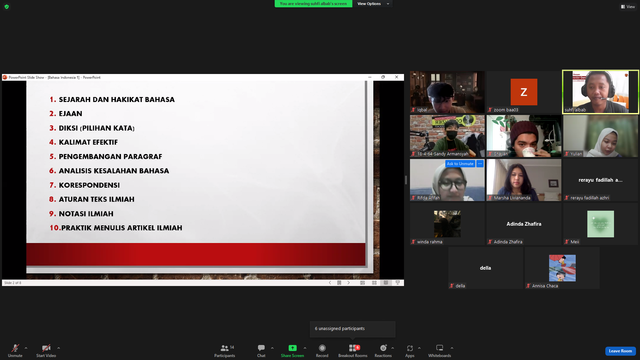This screenshot has height=360, width=640.
Task: Select the highlighted active speaker video tile
Action: point(600,92)
